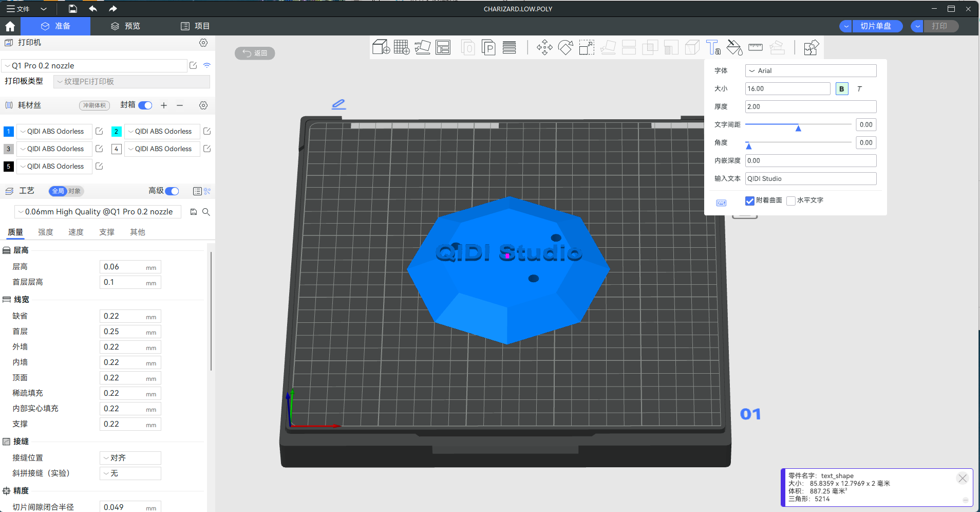Run Auto orient from the toolbar
The height and width of the screenshot is (512, 980).
(x=422, y=48)
